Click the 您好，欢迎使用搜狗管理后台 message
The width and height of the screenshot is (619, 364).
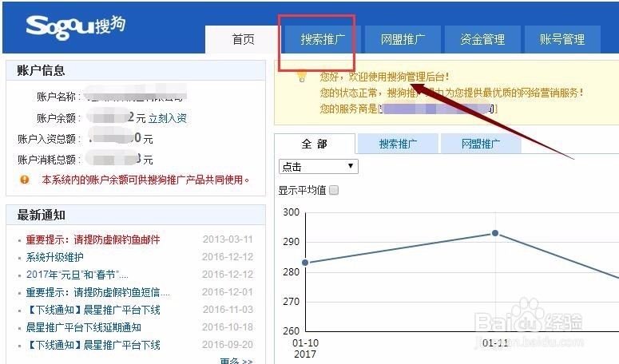(x=384, y=77)
